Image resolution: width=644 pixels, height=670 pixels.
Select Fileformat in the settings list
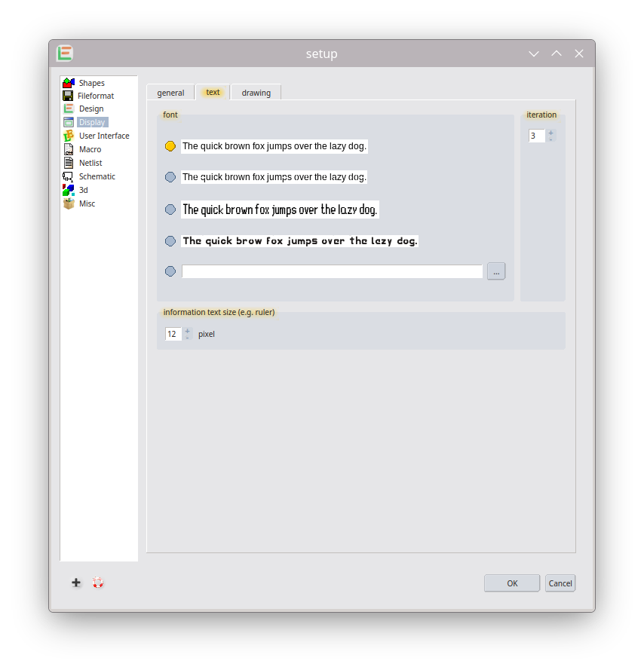[x=96, y=96]
